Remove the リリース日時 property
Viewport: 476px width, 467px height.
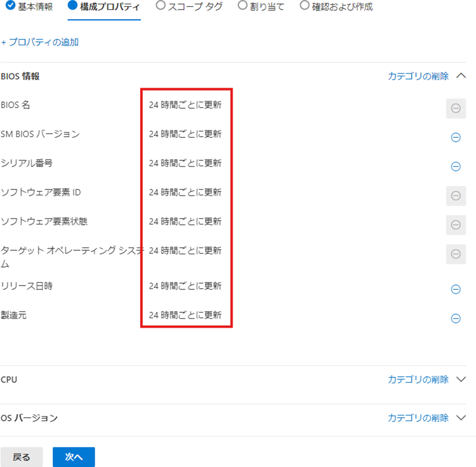tap(456, 289)
